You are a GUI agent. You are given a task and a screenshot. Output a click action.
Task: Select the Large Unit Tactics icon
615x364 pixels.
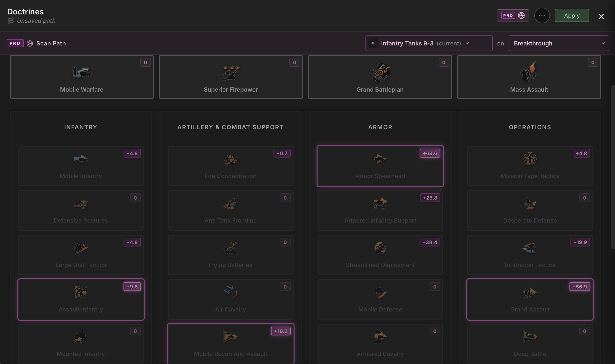81,248
